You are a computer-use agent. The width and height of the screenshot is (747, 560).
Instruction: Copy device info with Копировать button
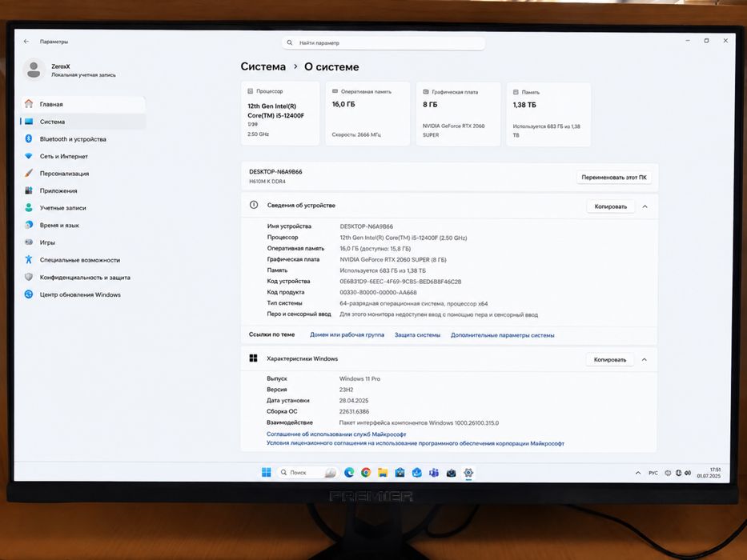610,206
